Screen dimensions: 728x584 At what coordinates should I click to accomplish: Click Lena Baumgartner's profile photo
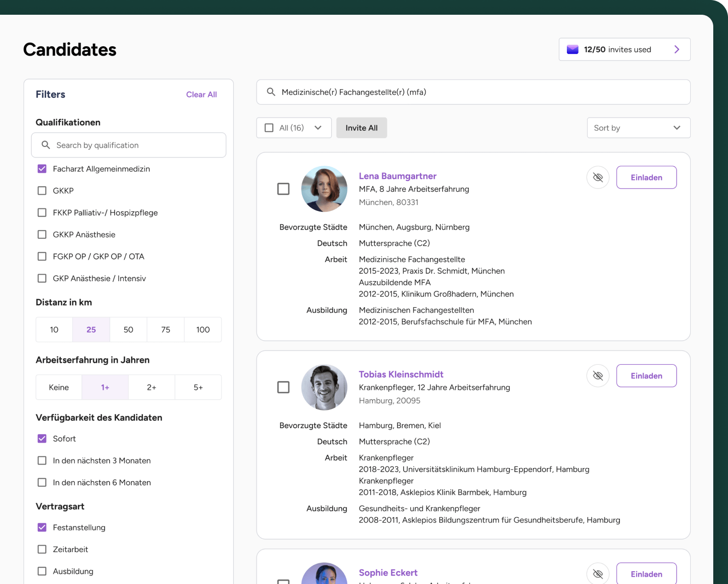tap(324, 189)
